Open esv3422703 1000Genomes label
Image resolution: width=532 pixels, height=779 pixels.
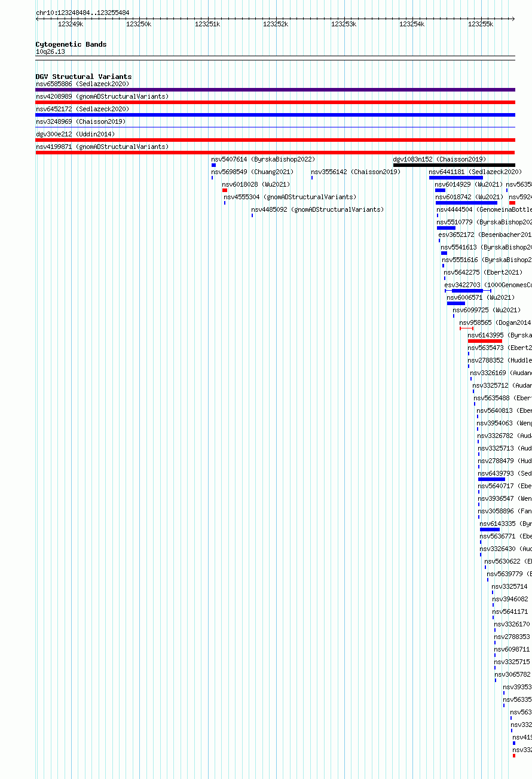click(x=488, y=285)
